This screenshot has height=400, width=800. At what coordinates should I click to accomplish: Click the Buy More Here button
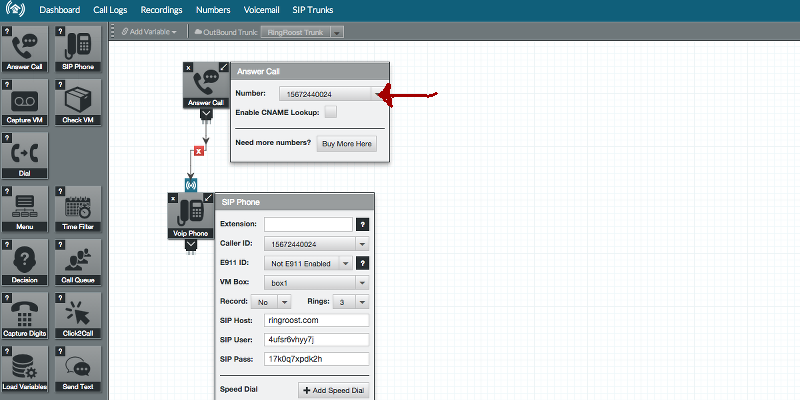[347, 144]
